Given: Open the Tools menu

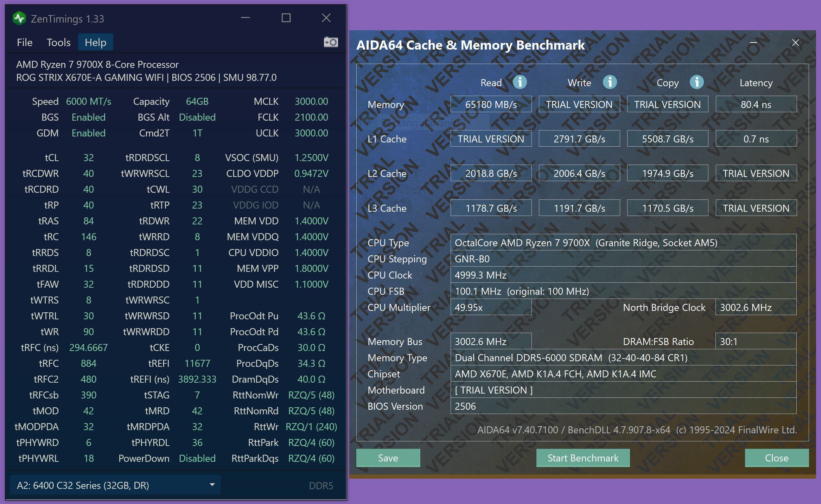Looking at the screenshot, I should 58,43.
